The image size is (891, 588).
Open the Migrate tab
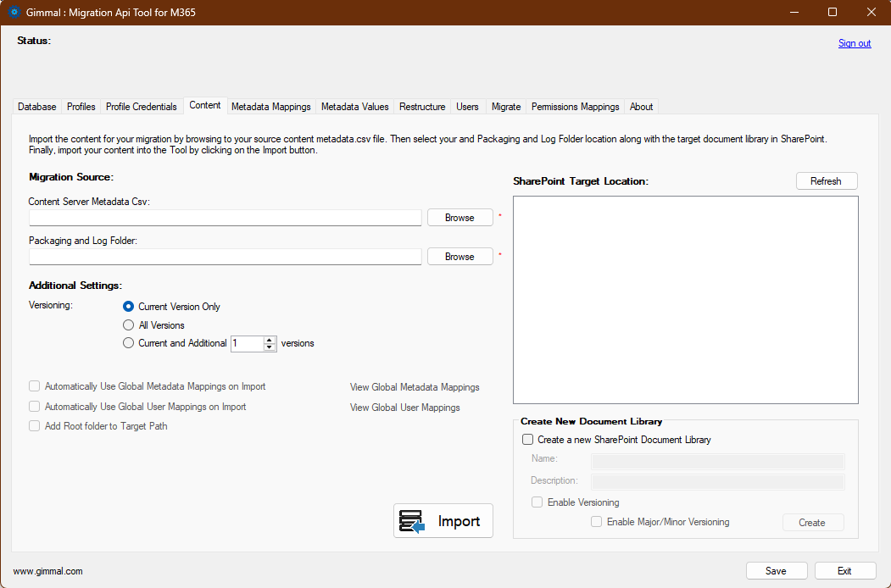pyautogui.click(x=506, y=106)
